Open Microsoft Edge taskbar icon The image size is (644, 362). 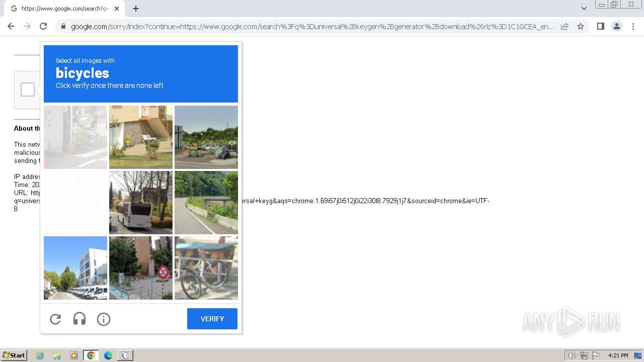click(108, 355)
